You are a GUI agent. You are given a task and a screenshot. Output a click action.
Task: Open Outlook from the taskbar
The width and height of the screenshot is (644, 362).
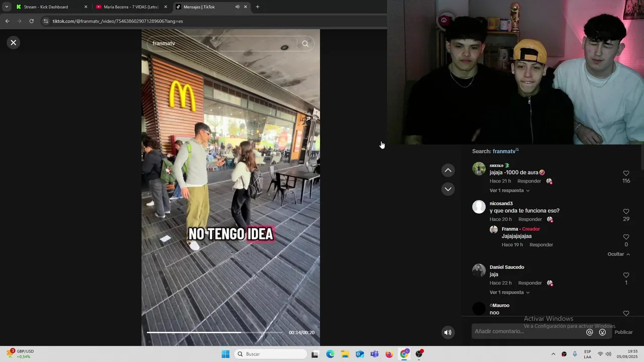point(360,354)
